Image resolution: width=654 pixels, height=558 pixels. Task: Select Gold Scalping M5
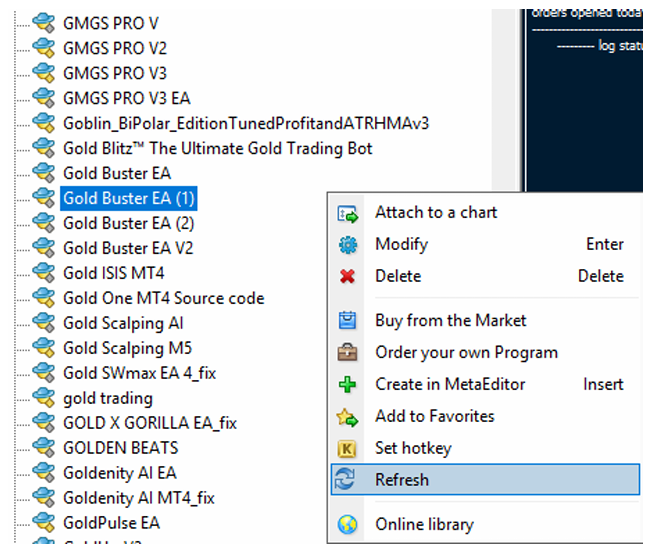[x=127, y=349]
